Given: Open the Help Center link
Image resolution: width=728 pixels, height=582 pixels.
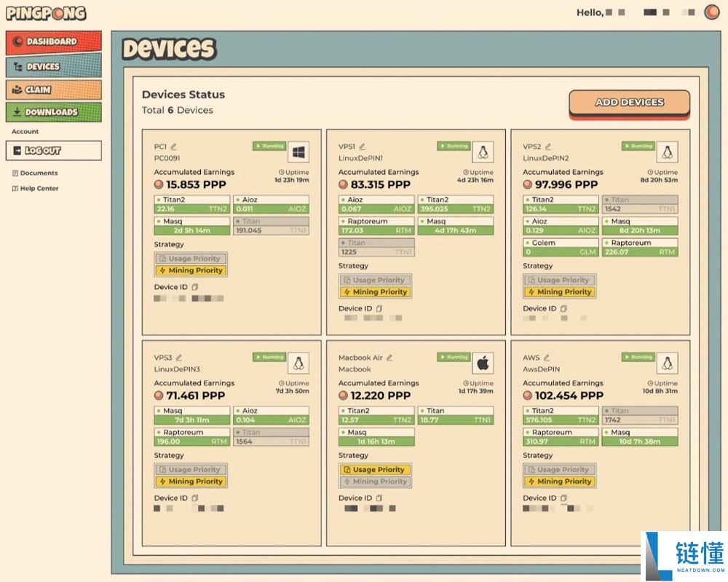Looking at the screenshot, I should click(35, 188).
